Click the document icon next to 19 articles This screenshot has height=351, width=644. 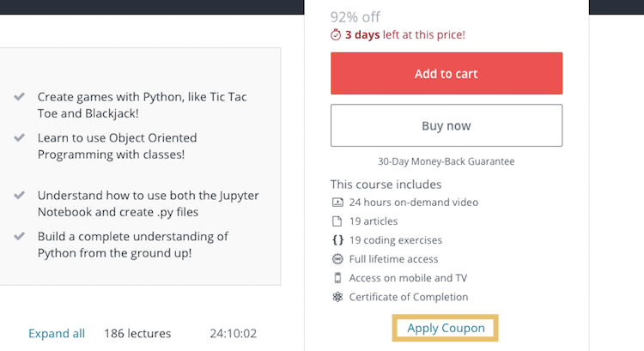click(x=337, y=221)
